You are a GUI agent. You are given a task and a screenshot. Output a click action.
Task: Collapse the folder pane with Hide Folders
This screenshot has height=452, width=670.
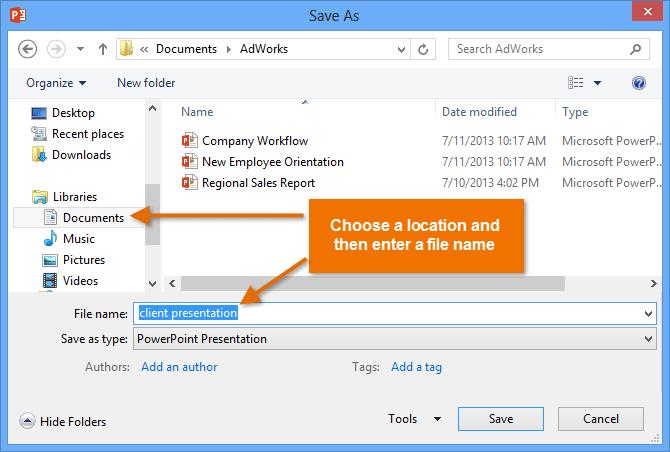[63, 421]
